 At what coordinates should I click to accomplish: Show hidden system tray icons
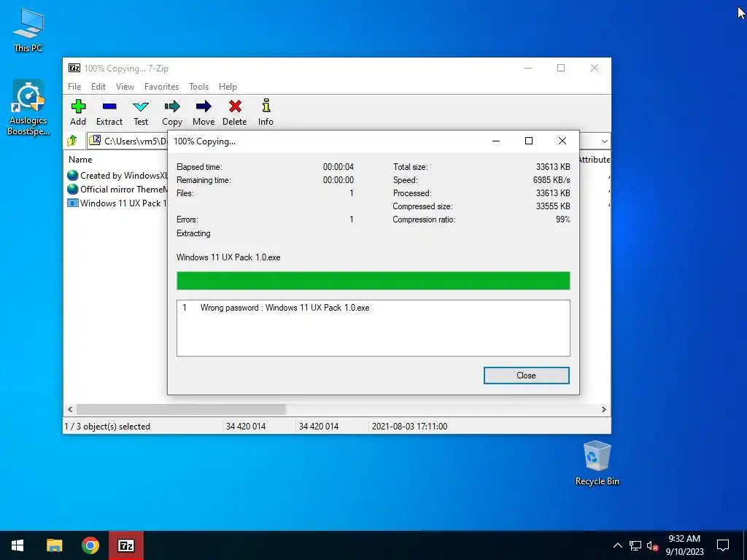click(x=617, y=545)
